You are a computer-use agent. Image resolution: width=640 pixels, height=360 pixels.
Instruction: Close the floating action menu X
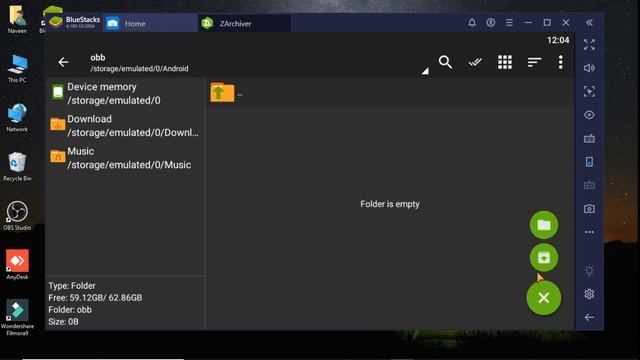(x=544, y=298)
